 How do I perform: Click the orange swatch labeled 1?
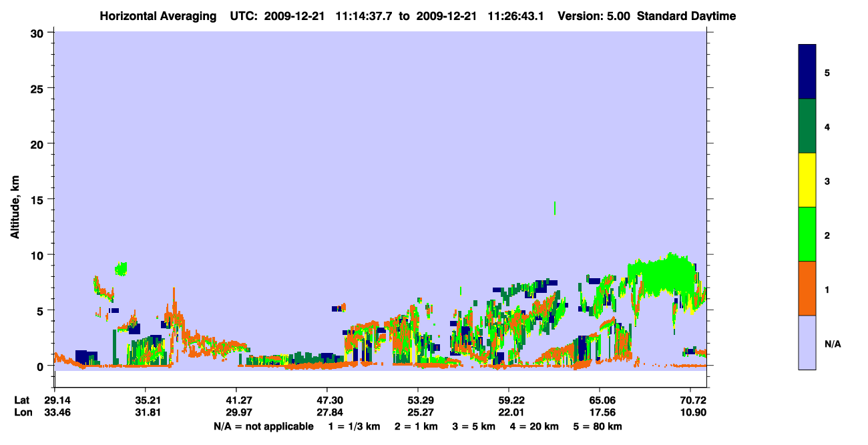[x=807, y=288]
